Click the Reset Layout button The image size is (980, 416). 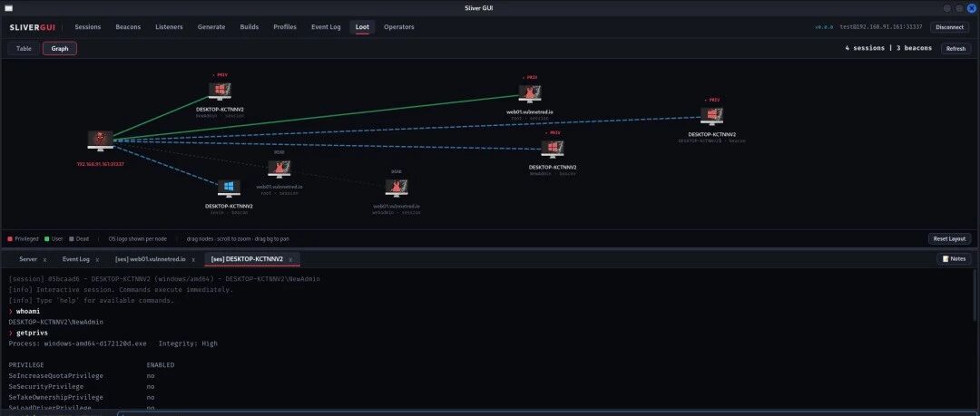point(949,238)
